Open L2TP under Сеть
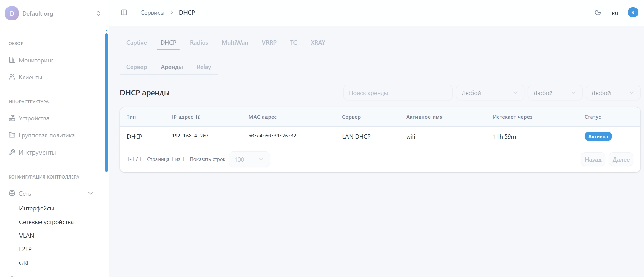Viewport: 644px width, 277px height. click(x=25, y=249)
